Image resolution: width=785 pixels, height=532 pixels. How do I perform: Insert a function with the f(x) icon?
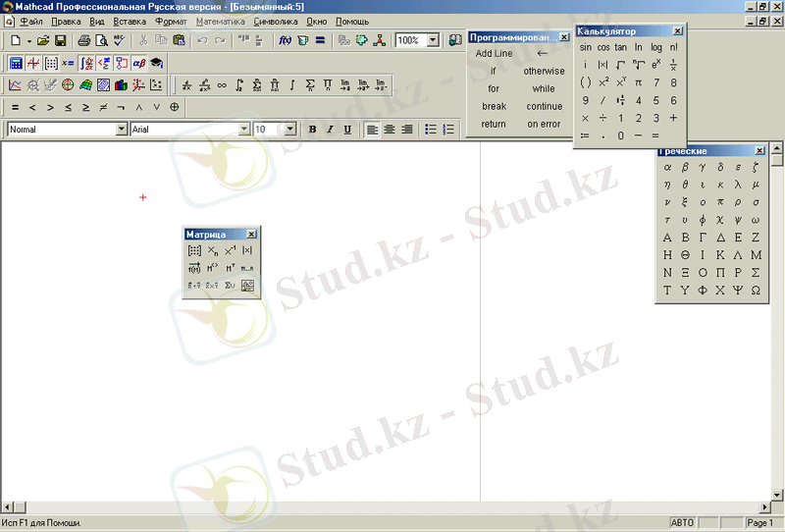pyautogui.click(x=285, y=40)
